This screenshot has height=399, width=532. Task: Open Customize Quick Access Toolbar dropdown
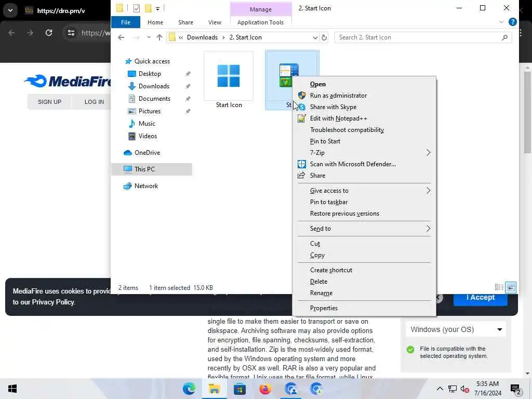pyautogui.click(x=158, y=9)
